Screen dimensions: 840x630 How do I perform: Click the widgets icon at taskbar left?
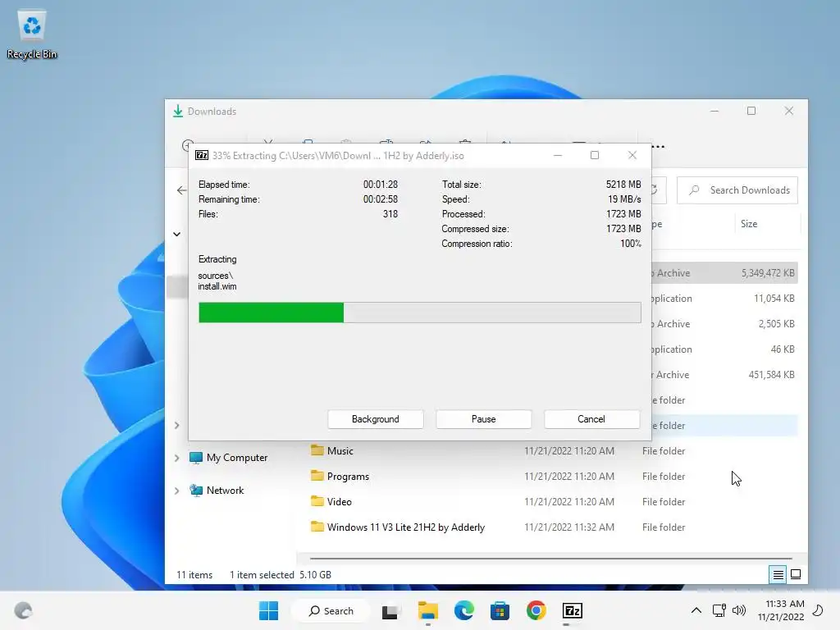click(23, 610)
